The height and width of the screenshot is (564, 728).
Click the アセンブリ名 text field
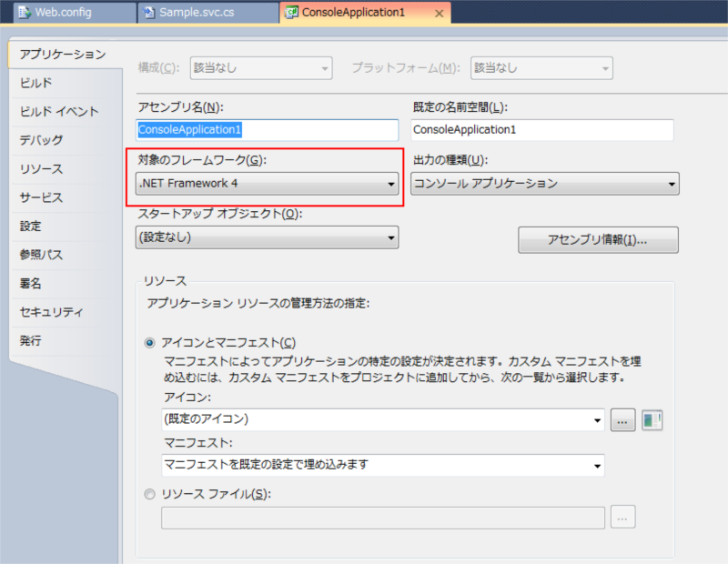point(267,130)
